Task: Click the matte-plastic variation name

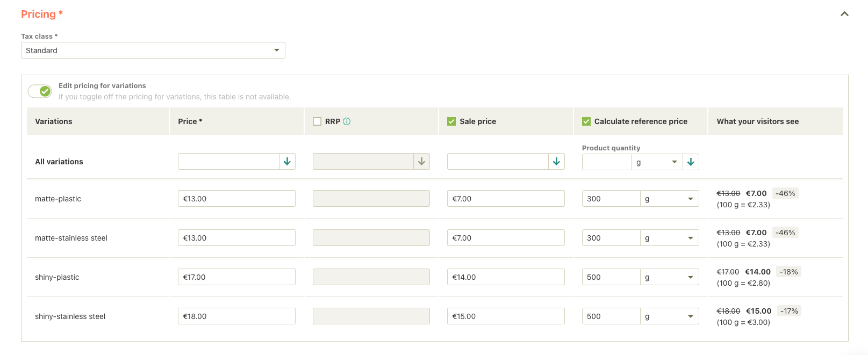Action: point(58,199)
